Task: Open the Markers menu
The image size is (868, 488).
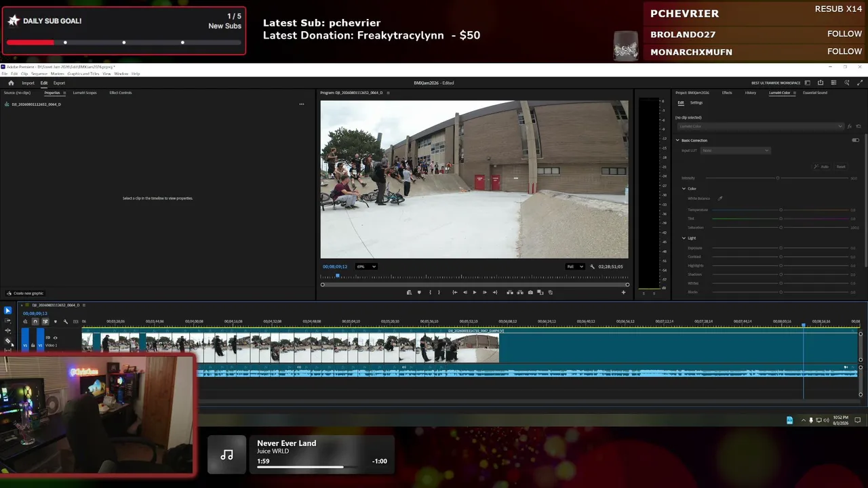Action: pyautogui.click(x=57, y=74)
